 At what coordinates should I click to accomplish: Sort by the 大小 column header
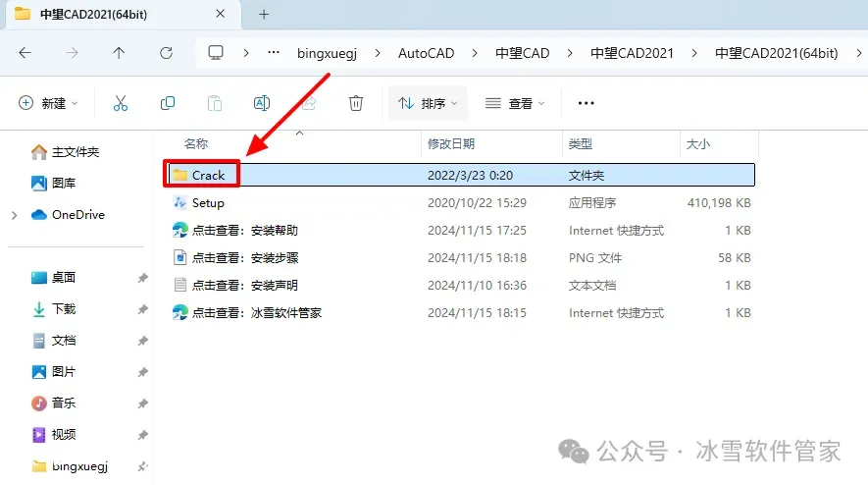[x=698, y=144]
